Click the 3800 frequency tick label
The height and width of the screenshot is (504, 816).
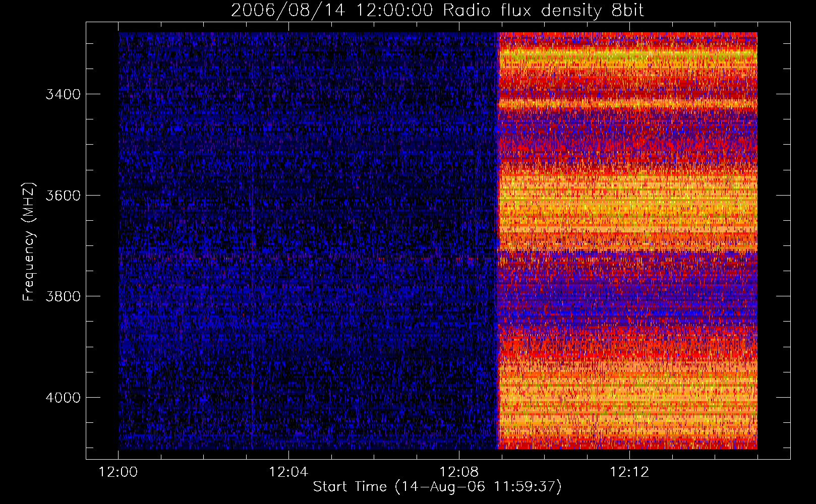click(63, 296)
